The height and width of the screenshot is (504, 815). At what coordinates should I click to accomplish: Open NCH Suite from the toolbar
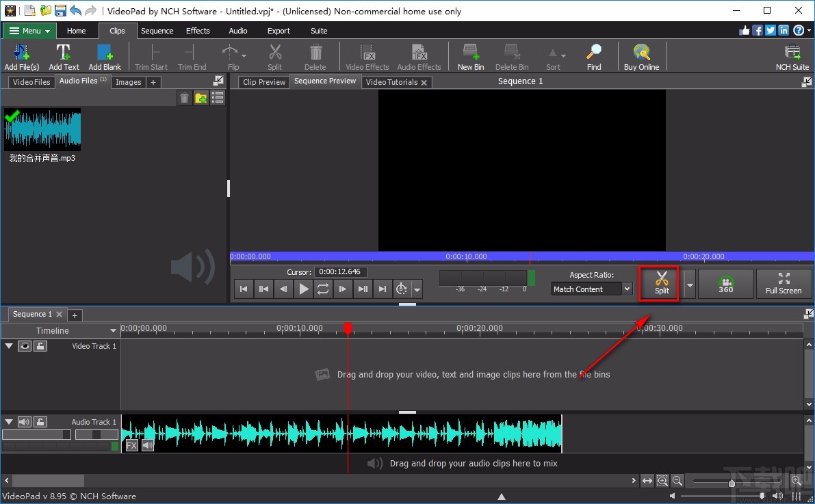792,56
